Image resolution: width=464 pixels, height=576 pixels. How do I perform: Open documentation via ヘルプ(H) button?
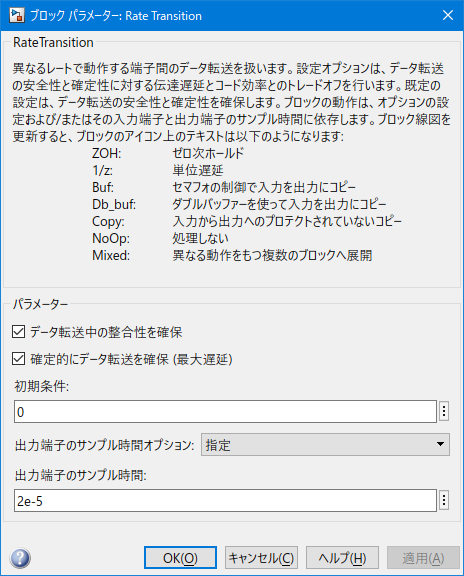342,558
